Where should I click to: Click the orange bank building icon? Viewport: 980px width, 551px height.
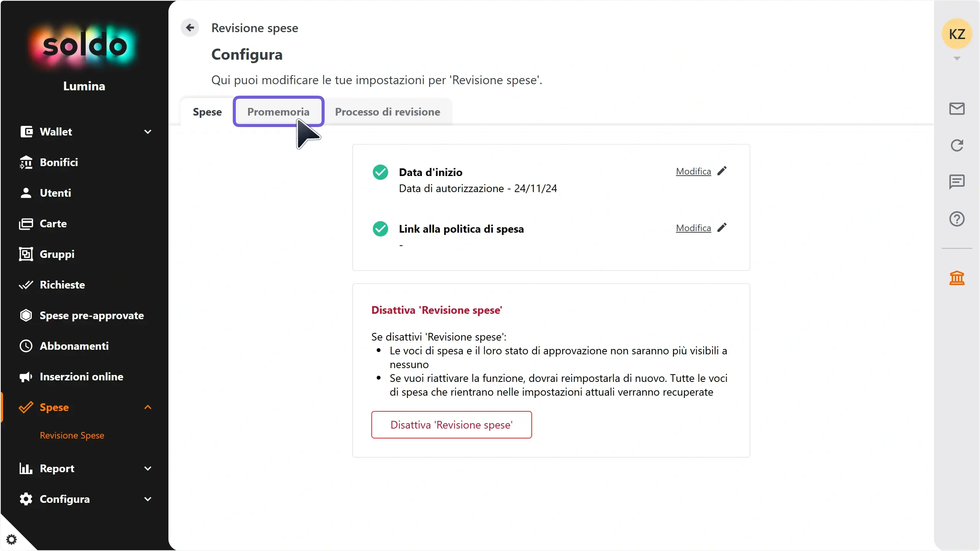(957, 278)
